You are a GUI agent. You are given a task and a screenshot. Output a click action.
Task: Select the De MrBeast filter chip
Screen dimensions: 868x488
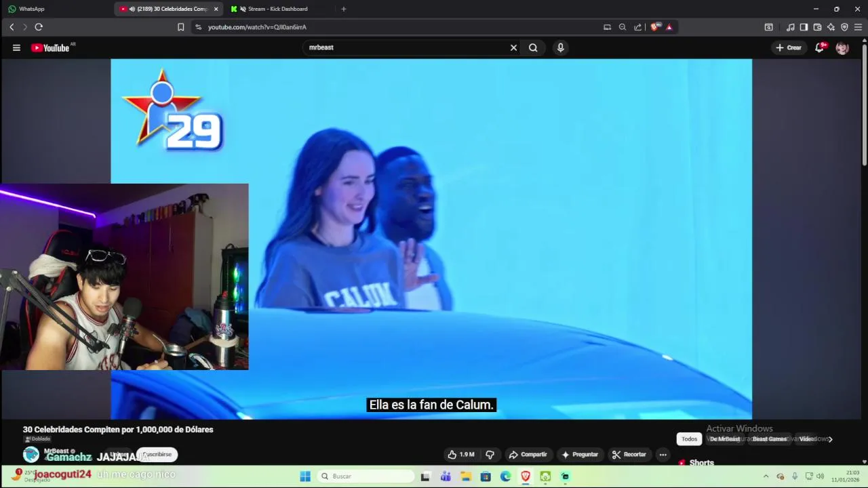725,439
